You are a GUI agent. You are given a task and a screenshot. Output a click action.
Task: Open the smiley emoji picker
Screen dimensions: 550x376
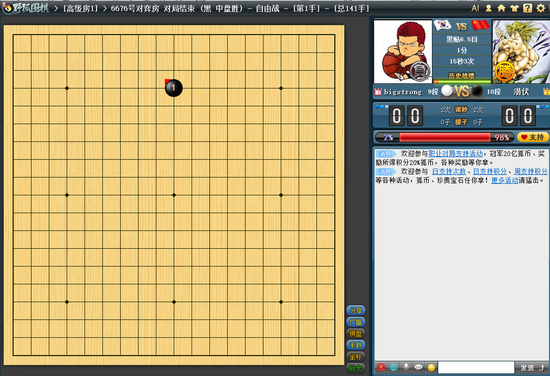(x=431, y=367)
